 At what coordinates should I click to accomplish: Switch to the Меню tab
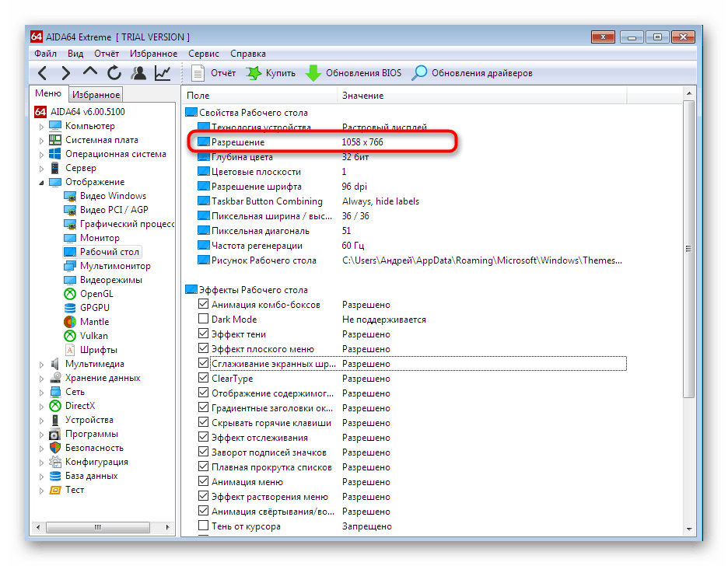tap(48, 93)
